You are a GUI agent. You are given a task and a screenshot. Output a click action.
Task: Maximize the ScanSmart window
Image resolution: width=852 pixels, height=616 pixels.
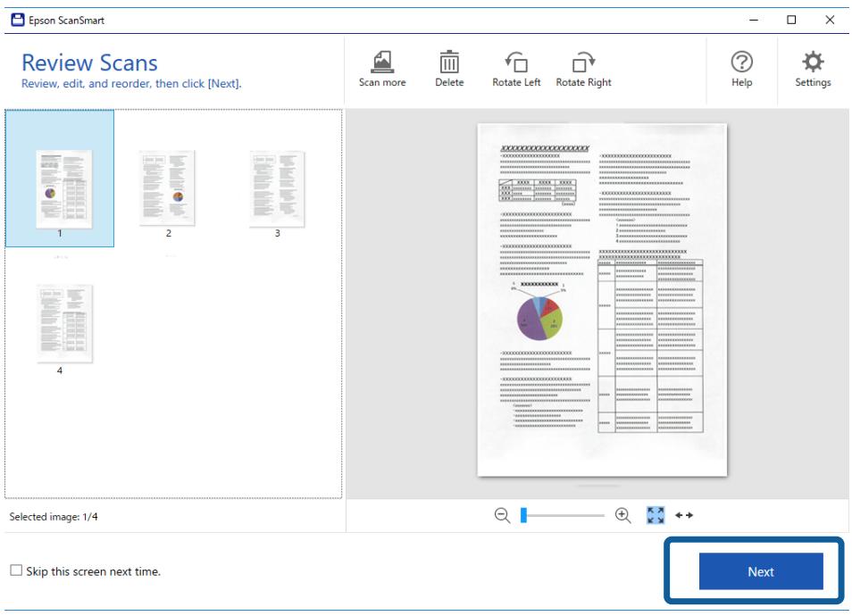click(x=791, y=21)
